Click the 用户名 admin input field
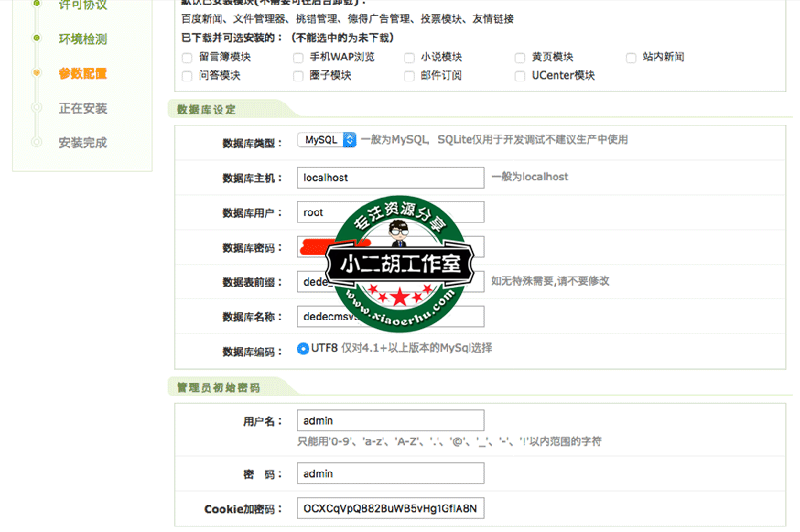 click(390, 420)
